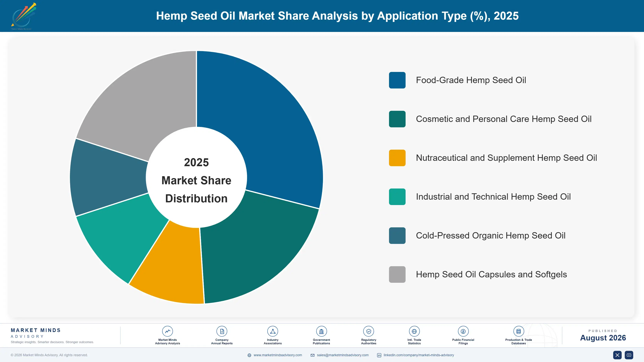Click the Production & Trade Databases icon

coord(518,331)
